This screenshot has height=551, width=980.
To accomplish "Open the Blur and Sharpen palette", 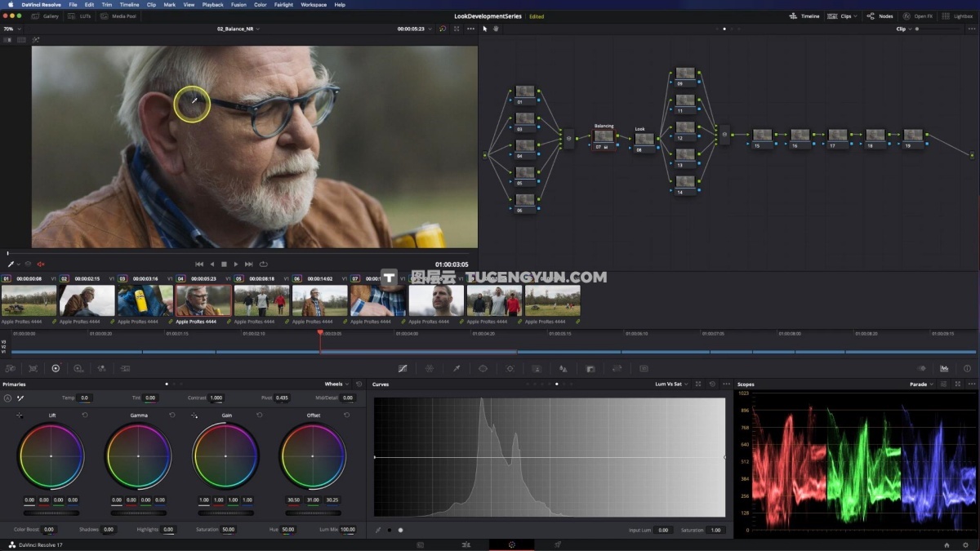I will click(563, 368).
